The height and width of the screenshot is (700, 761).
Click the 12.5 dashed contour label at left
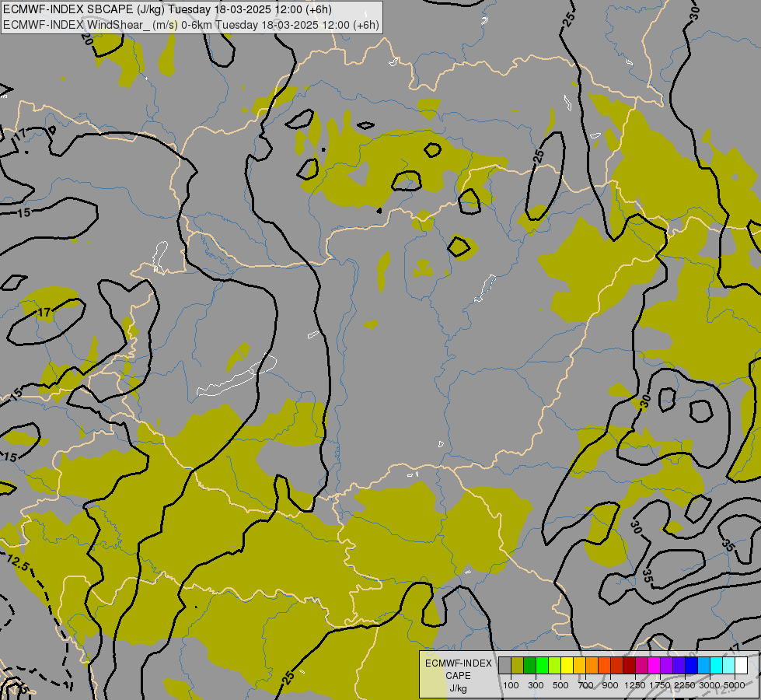(x=19, y=562)
